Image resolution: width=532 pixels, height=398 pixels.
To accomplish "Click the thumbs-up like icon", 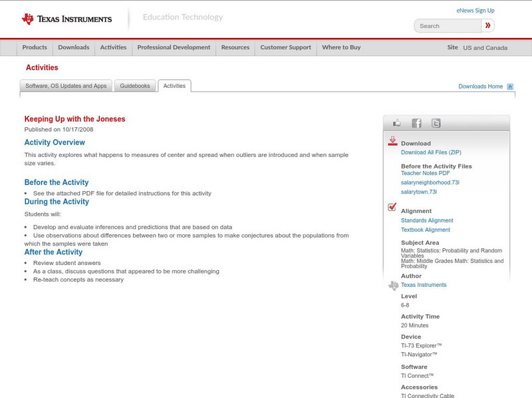I will tap(397, 123).
